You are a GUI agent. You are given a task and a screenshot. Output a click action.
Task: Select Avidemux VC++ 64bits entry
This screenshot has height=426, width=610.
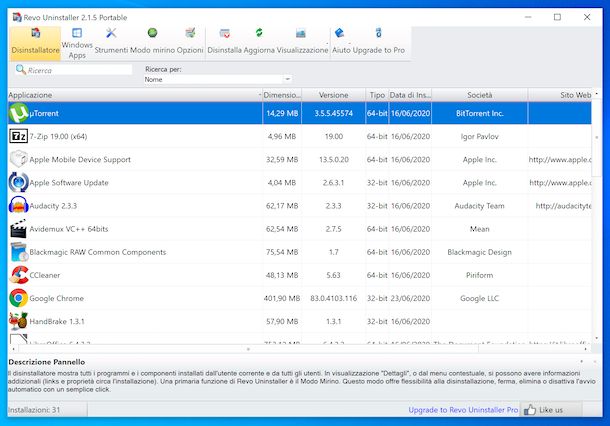pyautogui.click(x=69, y=229)
